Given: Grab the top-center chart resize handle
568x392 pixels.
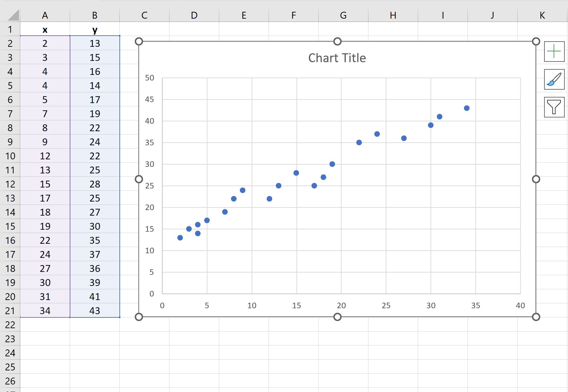Looking at the screenshot, I should click(x=337, y=41).
